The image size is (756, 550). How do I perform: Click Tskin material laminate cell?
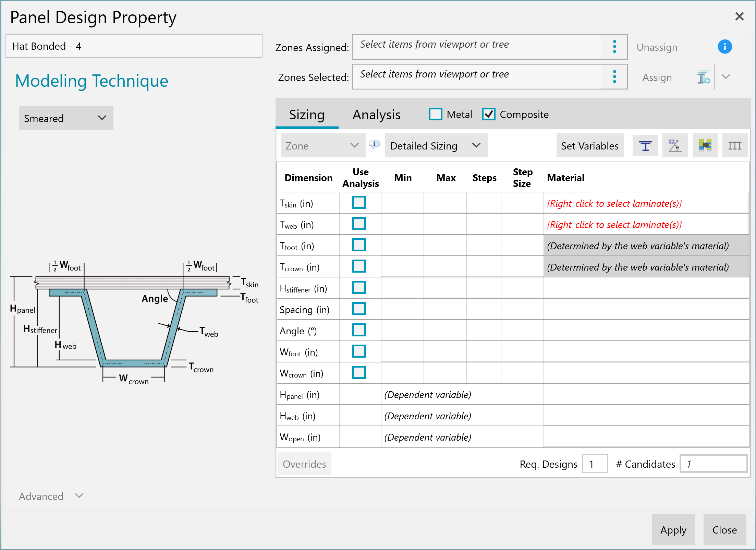click(646, 203)
